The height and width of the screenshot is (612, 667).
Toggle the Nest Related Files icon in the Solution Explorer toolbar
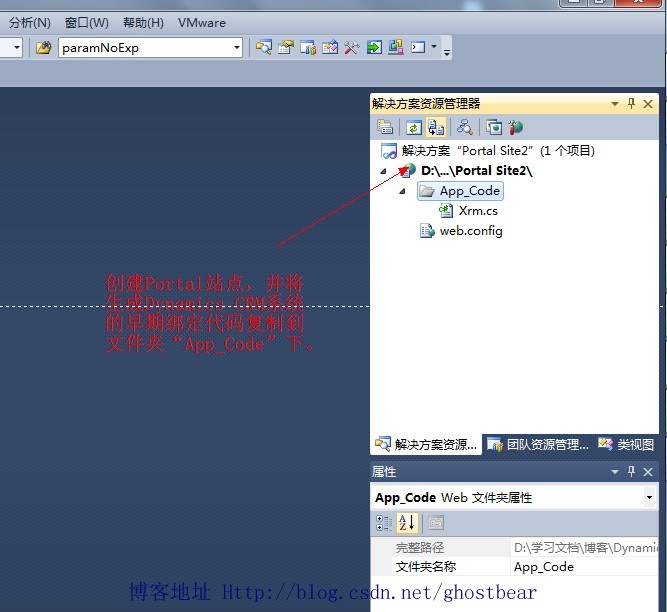click(x=436, y=127)
